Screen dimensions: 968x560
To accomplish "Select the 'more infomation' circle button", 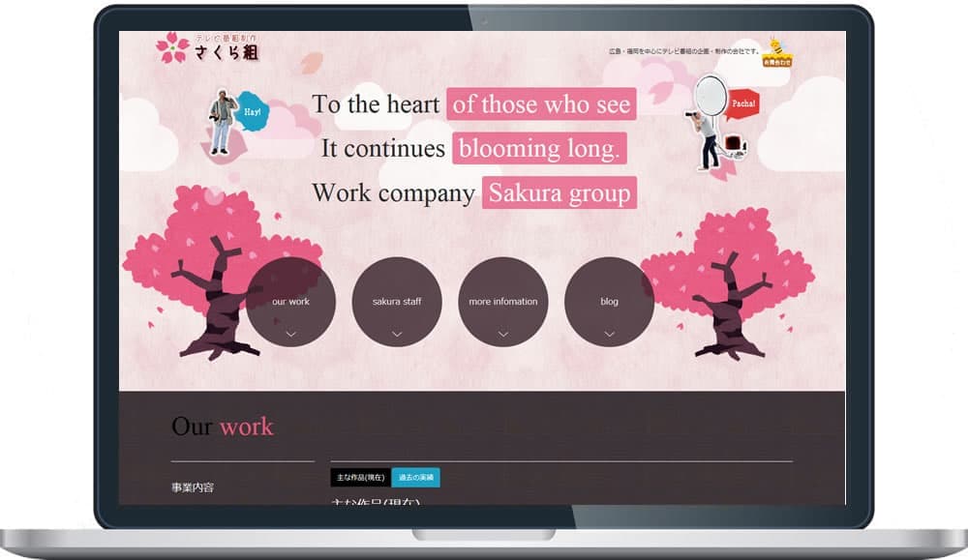I will click(503, 301).
